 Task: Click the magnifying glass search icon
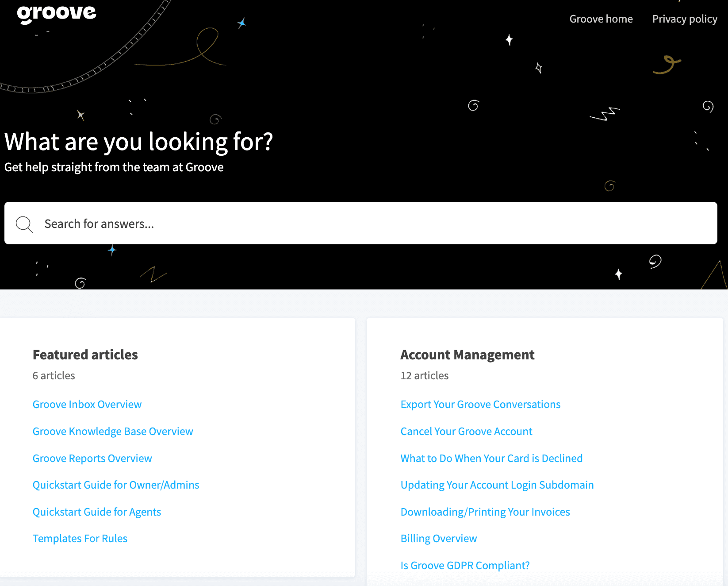(24, 224)
